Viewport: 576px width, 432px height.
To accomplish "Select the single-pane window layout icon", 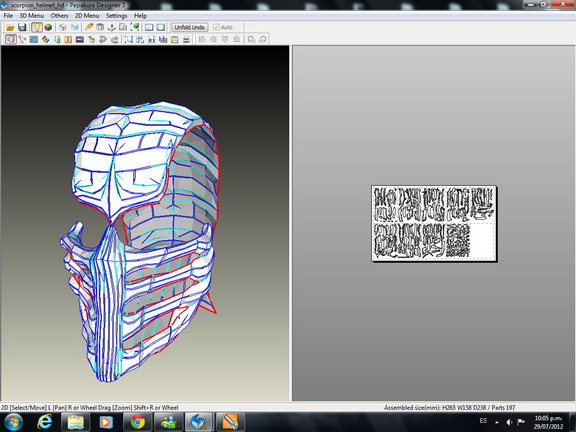I will pos(161,27).
